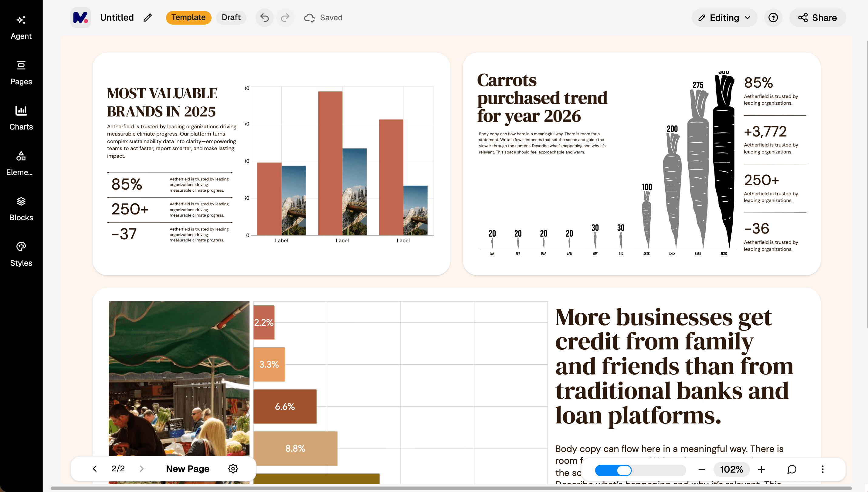
Task: Select the 85% stat in carrots card
Action: click(758, 83)
